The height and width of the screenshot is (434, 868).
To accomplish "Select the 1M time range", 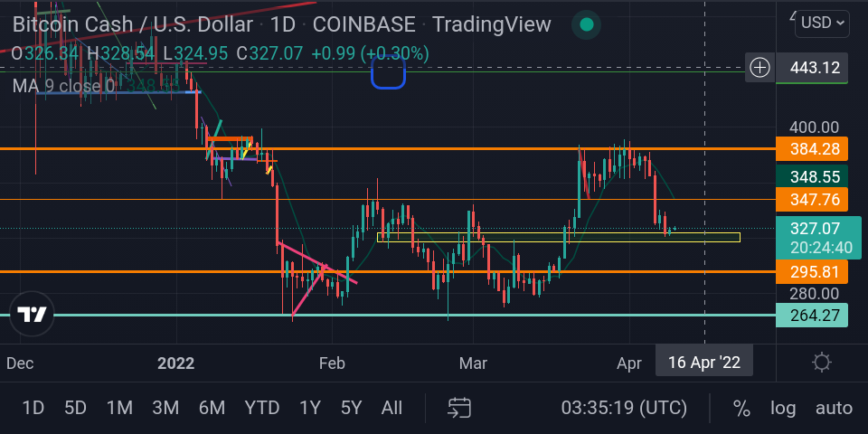I will tap(119, 409).
